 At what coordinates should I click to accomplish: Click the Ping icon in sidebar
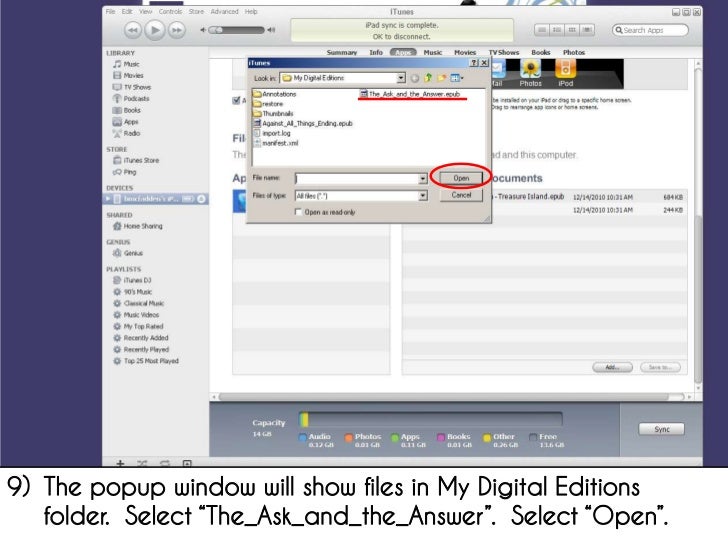pyautogui.click(x=117, y=172)
